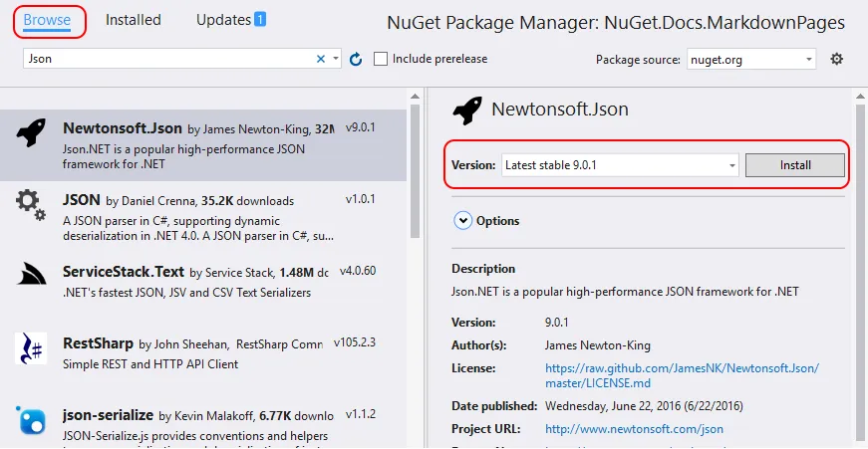Select the RestSharp package
868x449 pixels.
203,360
